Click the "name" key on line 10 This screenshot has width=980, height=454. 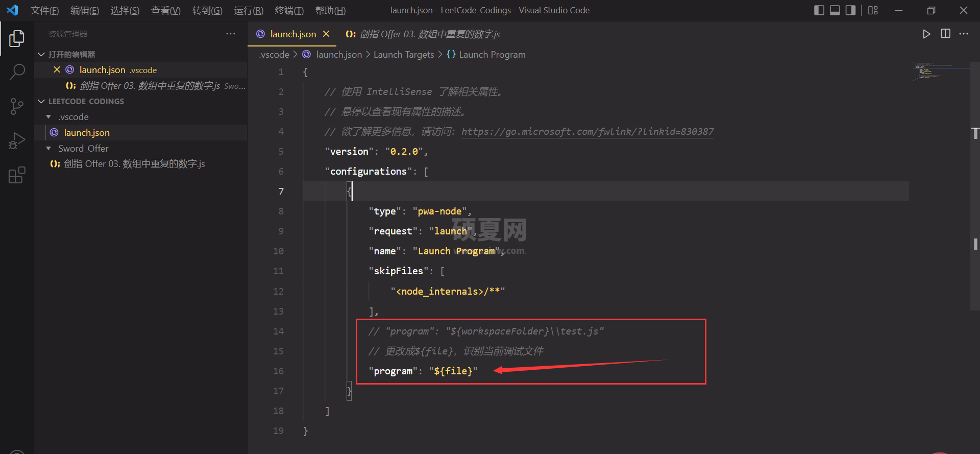pyautogui.click(x=385, y=251)
